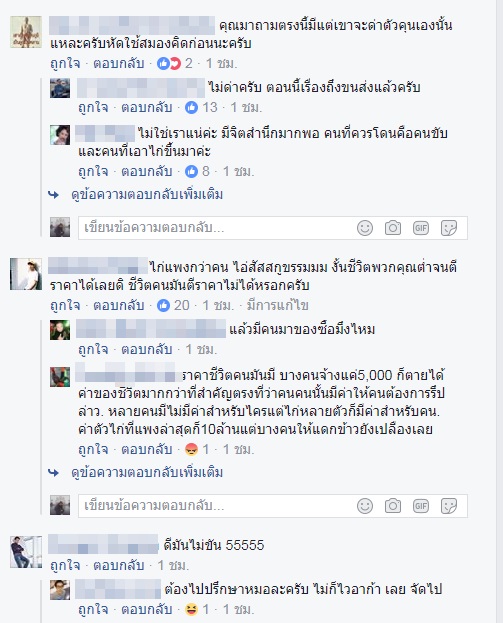This screenshot has width=503, height=623.
Task: Click the emoji icon in second reply box
Action: 365,506
